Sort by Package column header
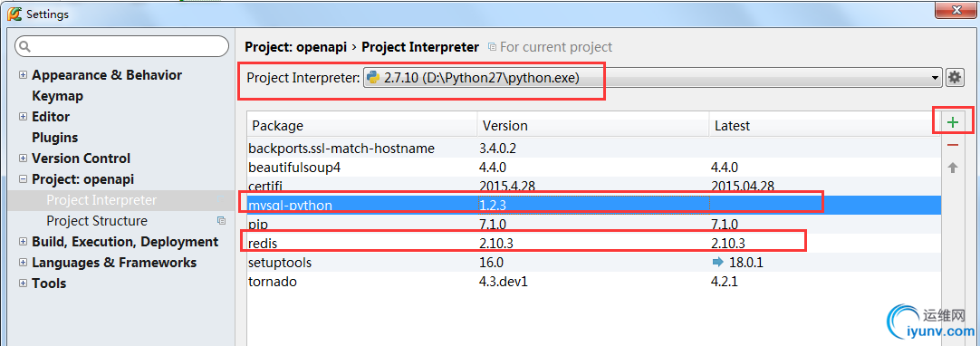980x346 pixels. tap(362, 126)
